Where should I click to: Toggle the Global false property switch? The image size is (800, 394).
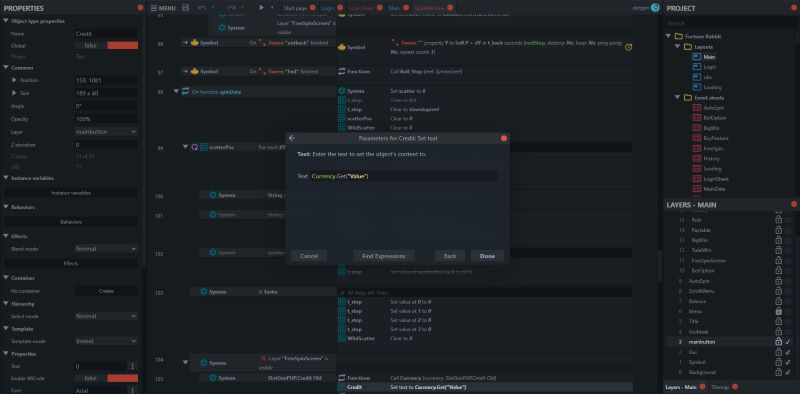point(107,45)
